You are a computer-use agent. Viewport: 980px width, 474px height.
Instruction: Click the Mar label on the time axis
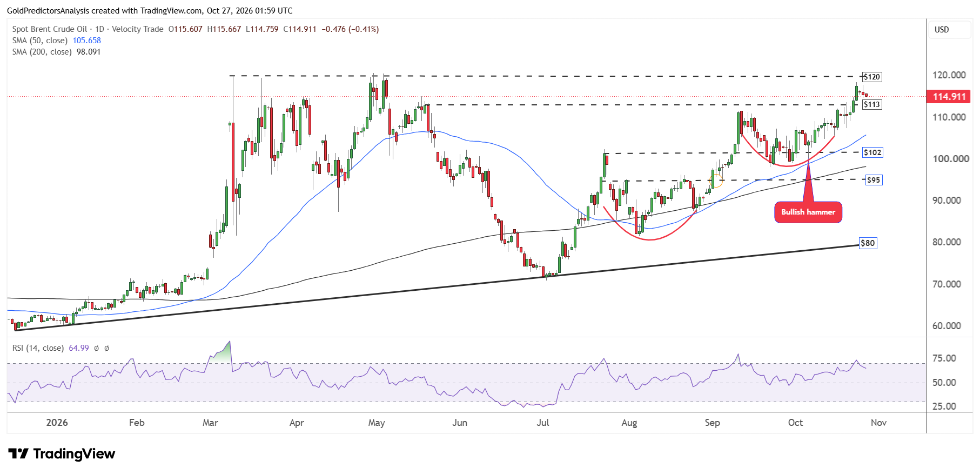tap(210, 423)
